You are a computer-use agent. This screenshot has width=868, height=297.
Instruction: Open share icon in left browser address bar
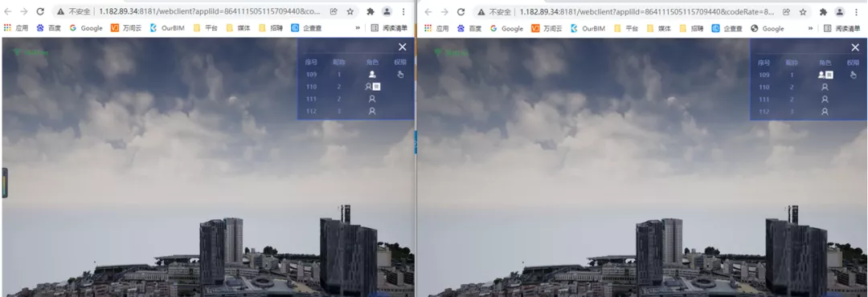point(334,11)
